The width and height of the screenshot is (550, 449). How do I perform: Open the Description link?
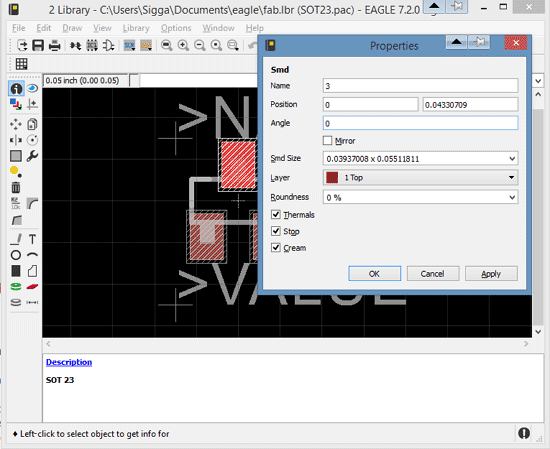[69, 362]
